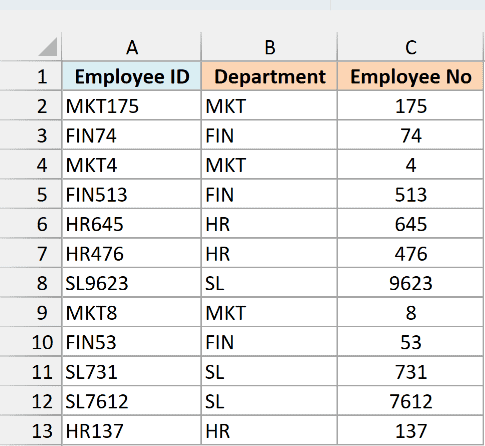
Task: Select Employee No cell 8
Action: pyautogui.click(x=411, y=312)
